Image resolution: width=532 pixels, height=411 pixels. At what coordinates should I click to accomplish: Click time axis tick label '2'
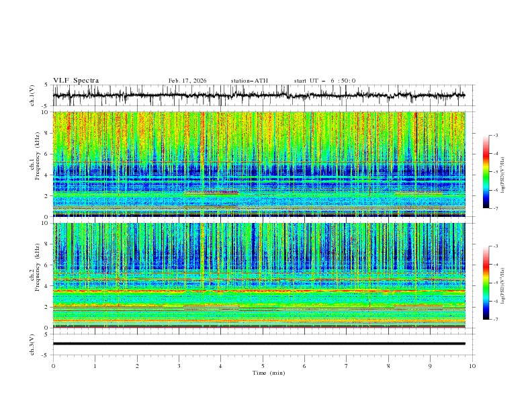(137, 366)
